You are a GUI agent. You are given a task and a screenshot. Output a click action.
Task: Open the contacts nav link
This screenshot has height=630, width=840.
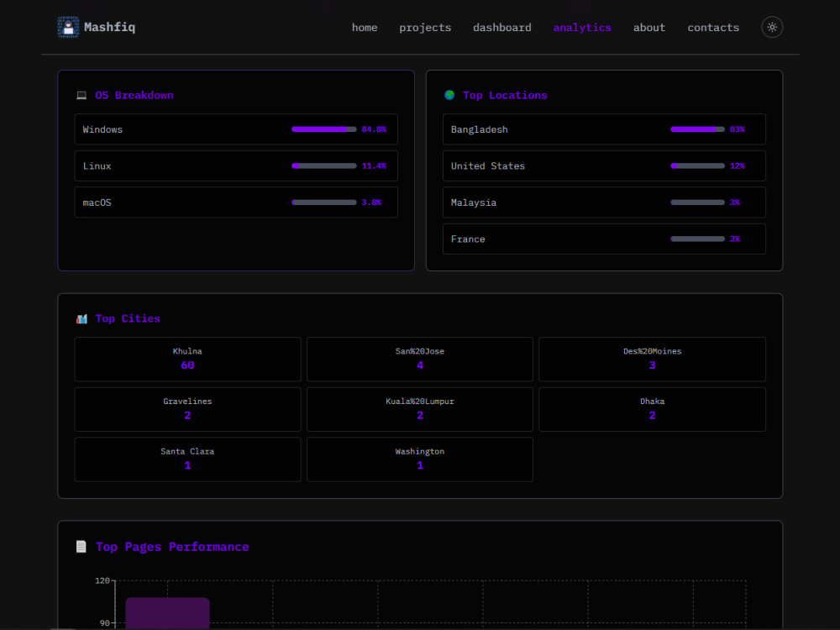click(x=713, y=28)
